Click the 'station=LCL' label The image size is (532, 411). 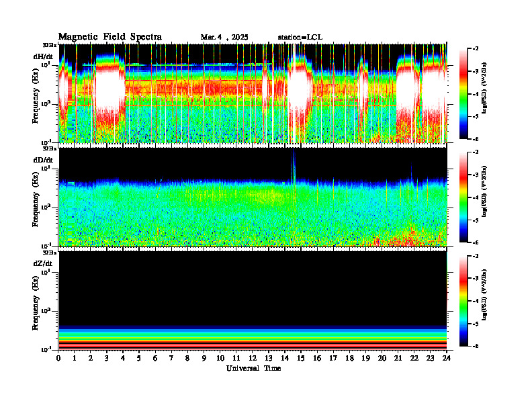(x=300, y=37)
